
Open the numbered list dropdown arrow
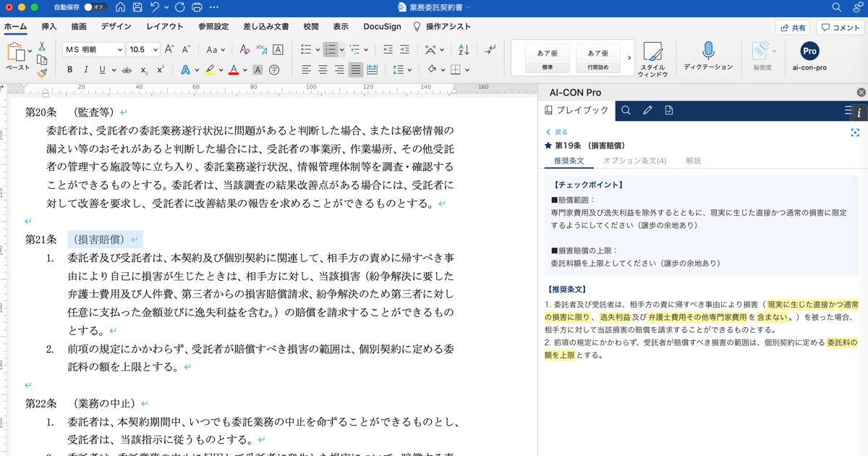(341, 50)
